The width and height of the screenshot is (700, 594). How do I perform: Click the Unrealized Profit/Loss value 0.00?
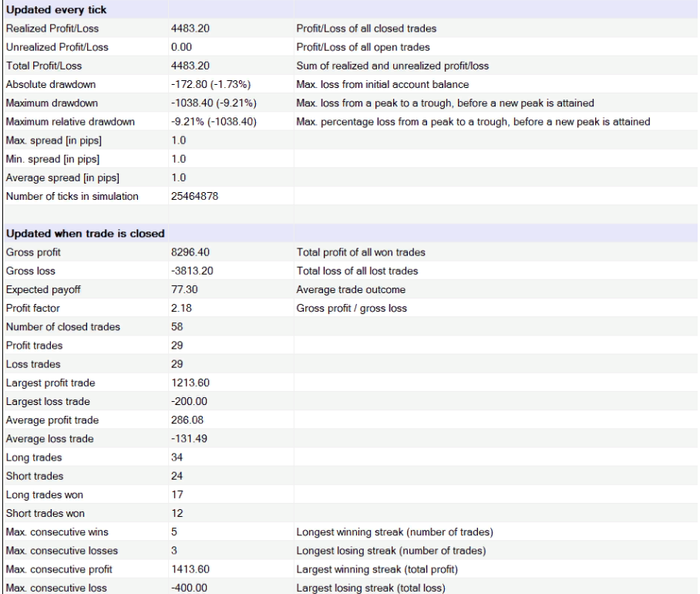(x=180, y=47)
